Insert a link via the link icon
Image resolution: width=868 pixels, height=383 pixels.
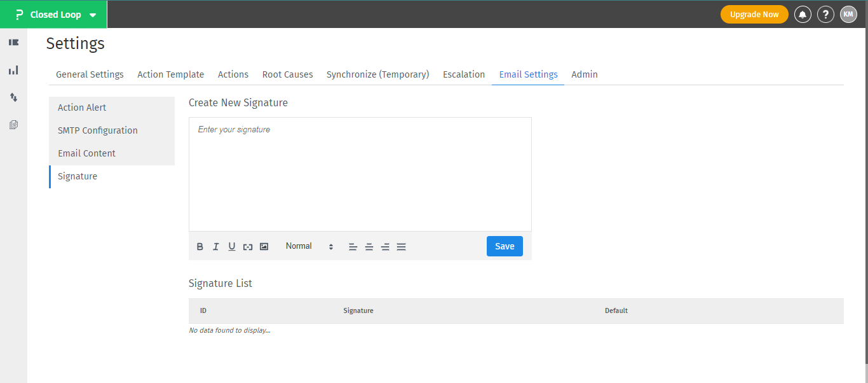coord(248,247)
